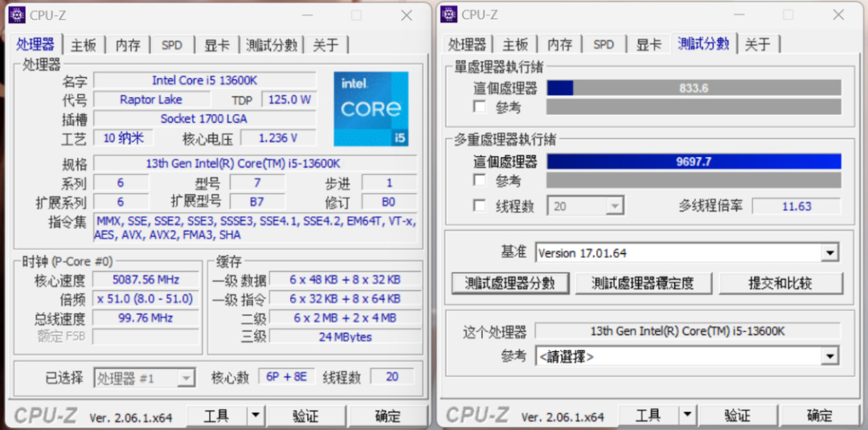Click the TDP value 125.0 W

289,100
